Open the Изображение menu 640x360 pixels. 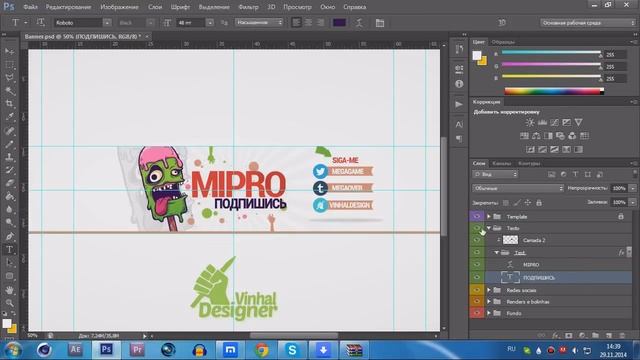[x=119, y=7]
